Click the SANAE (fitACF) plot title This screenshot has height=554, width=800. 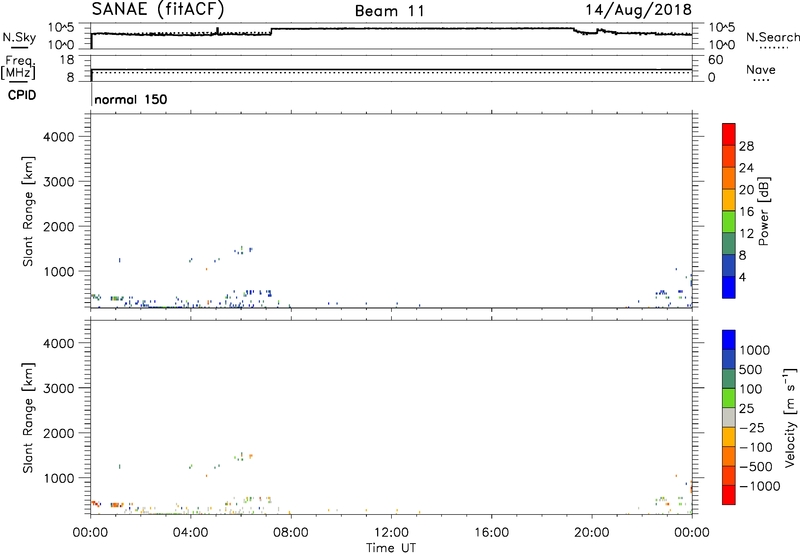pyautogui.click(x=158, y=10)
